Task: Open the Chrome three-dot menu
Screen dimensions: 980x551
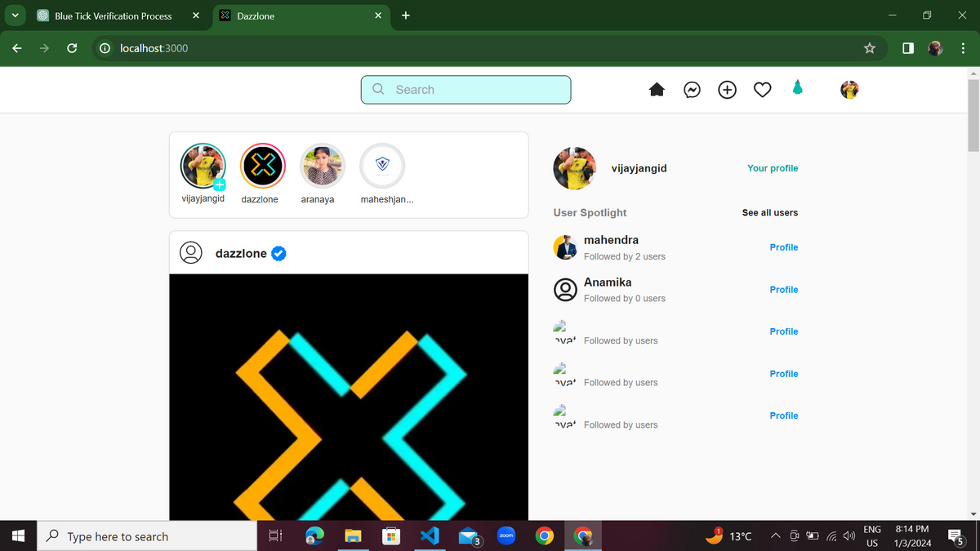Action: (963, 48)
